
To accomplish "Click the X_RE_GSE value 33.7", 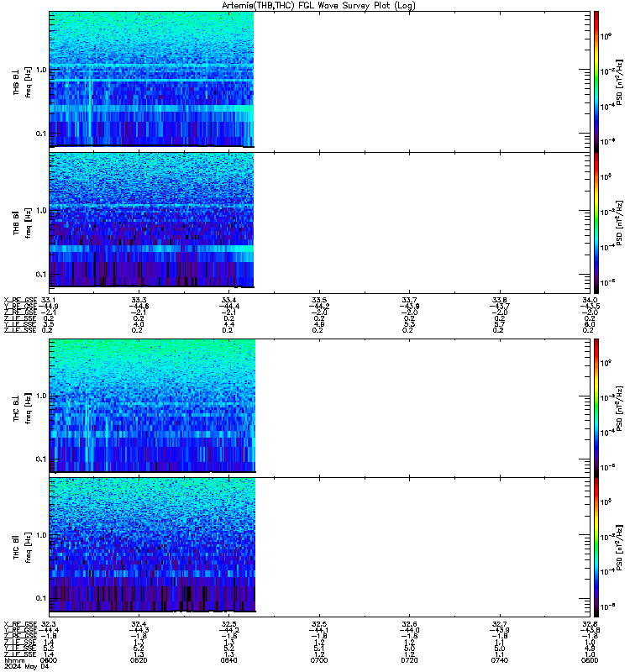I will click(409, 300).
